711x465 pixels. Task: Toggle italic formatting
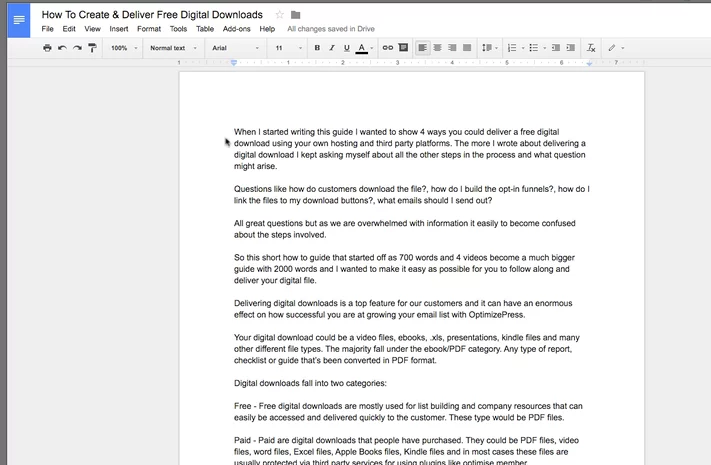332,48
